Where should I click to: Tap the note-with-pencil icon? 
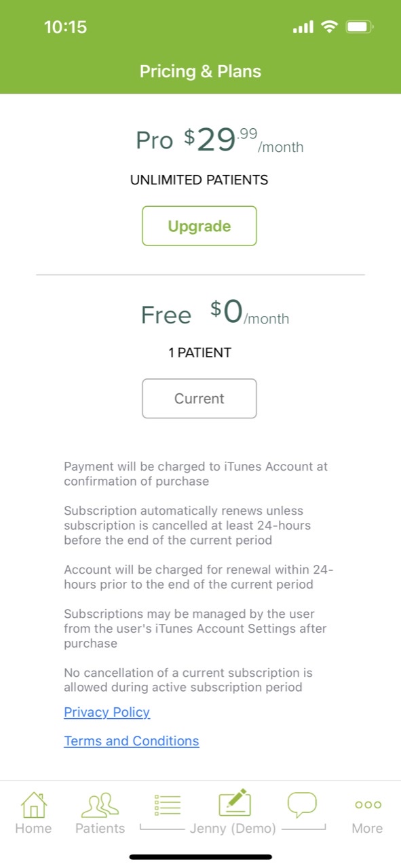pos(235,804)
